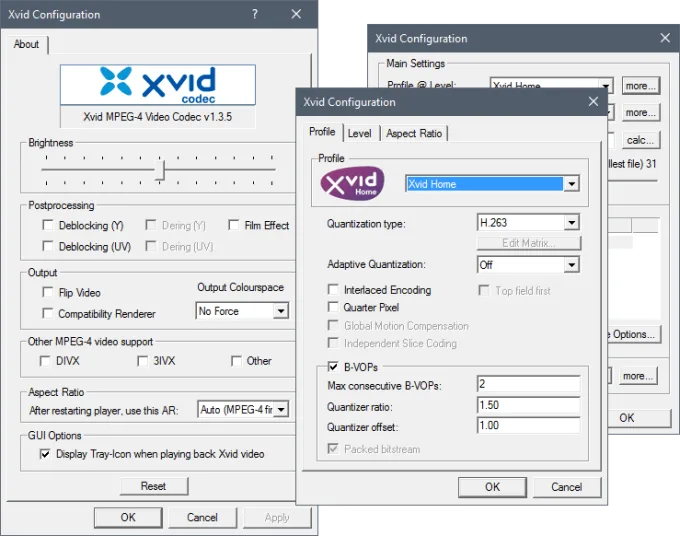Close the rear Xvid Configuration window

coord(665,38)
